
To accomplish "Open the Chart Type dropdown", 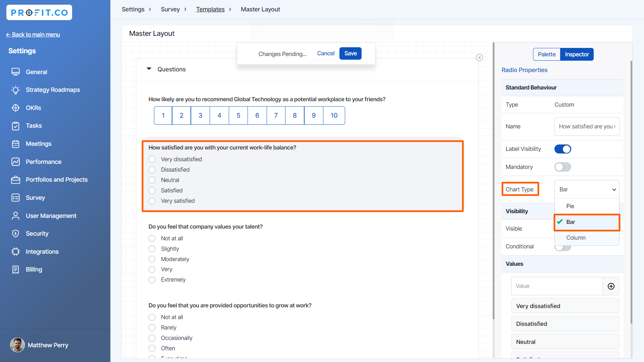I will 586,189.
